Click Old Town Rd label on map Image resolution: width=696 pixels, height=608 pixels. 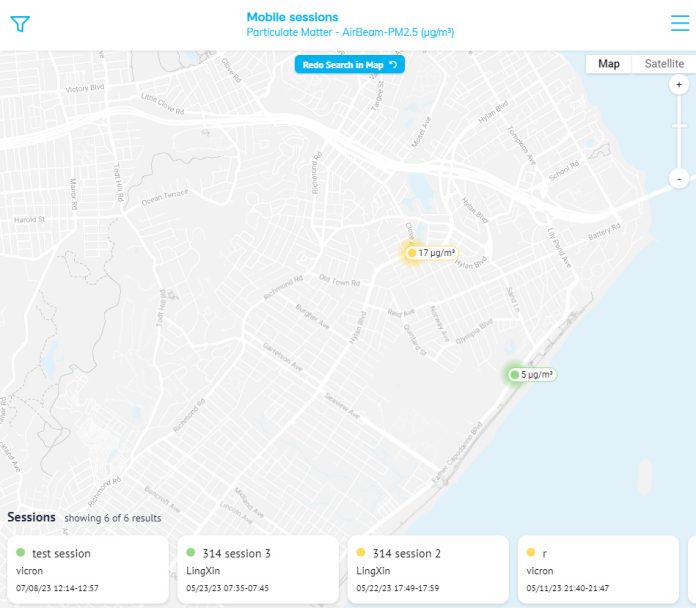pyautogui.click(x=340, y=280)
